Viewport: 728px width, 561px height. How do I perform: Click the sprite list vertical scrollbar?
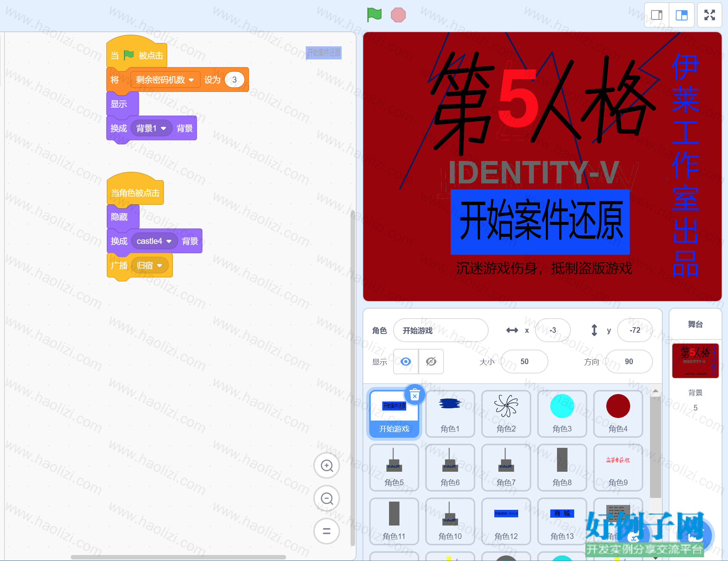655,447
